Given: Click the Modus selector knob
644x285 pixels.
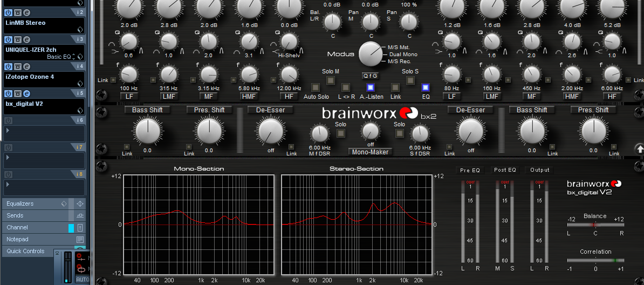Looking at the screenshot, I should (371, 54).
